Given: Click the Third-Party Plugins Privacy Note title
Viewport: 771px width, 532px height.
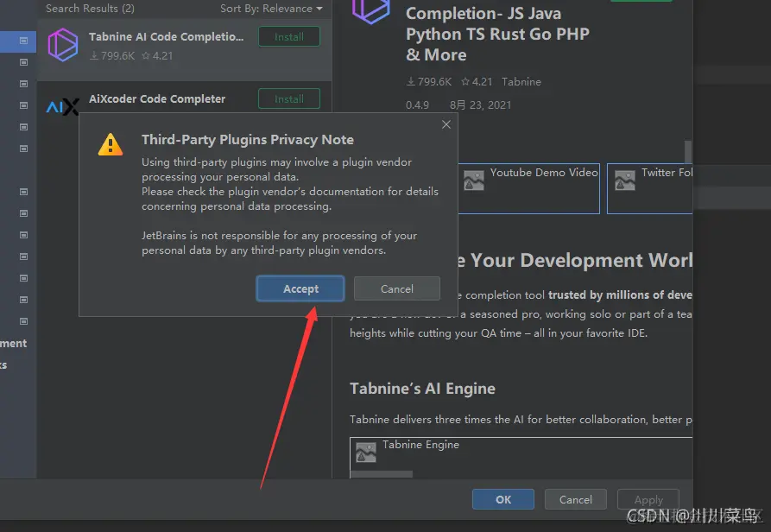Looking at the screenshot, I should pos(247,140).
